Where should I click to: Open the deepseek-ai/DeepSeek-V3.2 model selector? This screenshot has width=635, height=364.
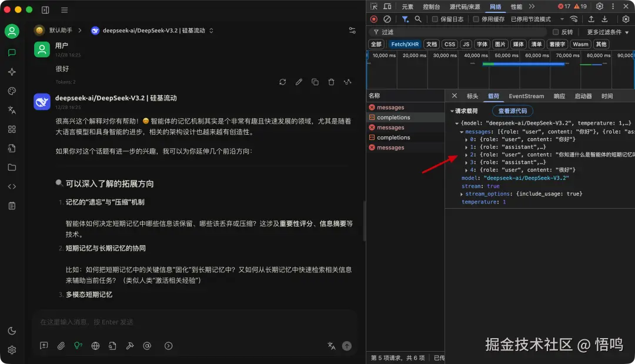point(152,31)
